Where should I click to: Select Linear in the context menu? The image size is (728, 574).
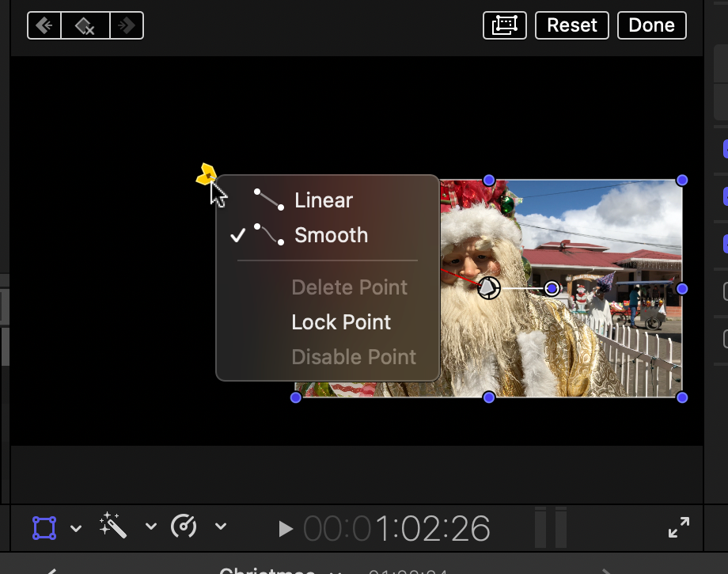323,200
